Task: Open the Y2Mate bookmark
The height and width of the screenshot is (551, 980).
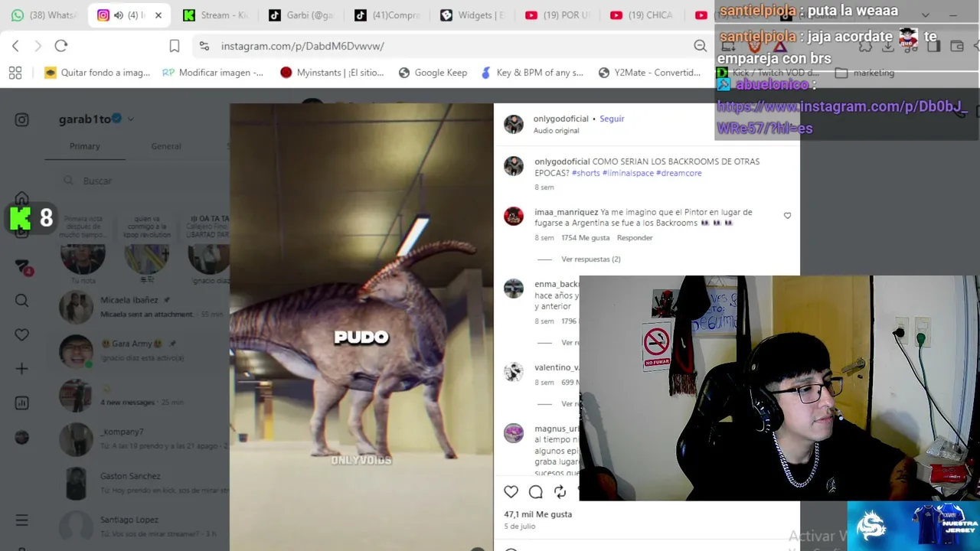Action: (x=649, y=73)
